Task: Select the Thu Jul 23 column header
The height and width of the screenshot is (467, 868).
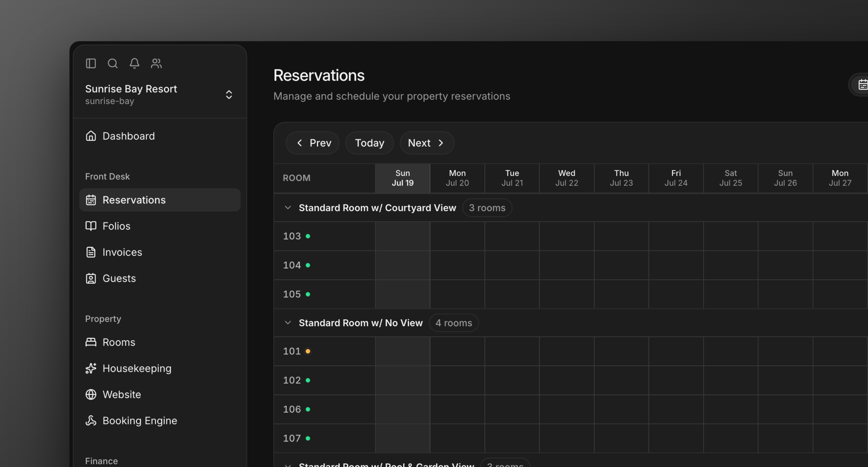Action: pyautogui.click(x=621, y=178)
